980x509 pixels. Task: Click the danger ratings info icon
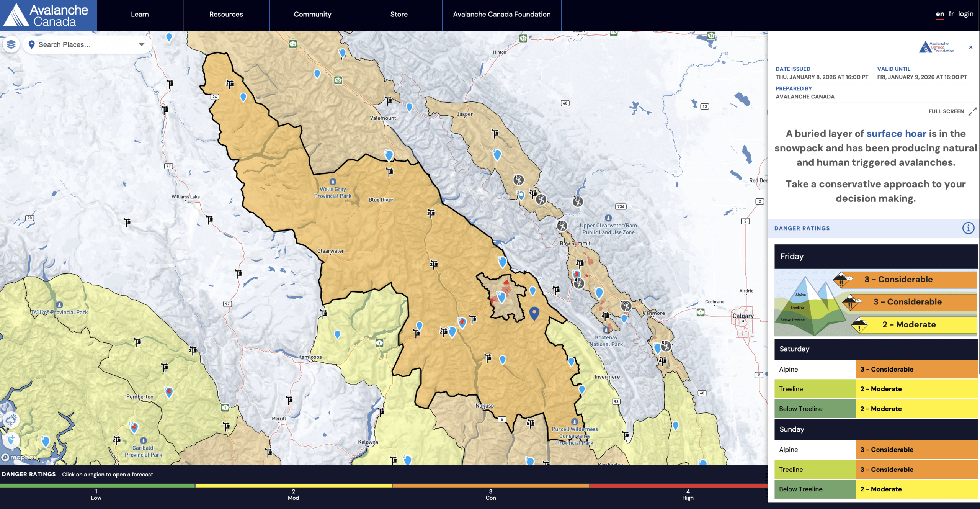968,228
